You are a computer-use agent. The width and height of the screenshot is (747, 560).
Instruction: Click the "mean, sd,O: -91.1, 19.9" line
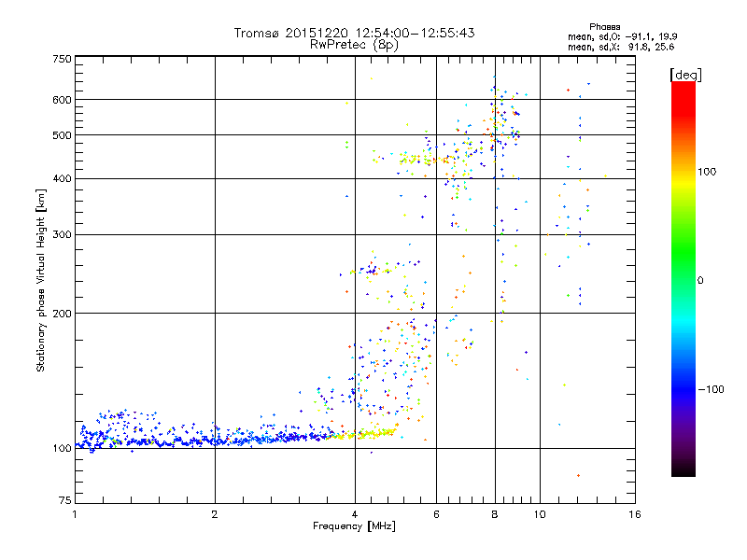point(622,37)
